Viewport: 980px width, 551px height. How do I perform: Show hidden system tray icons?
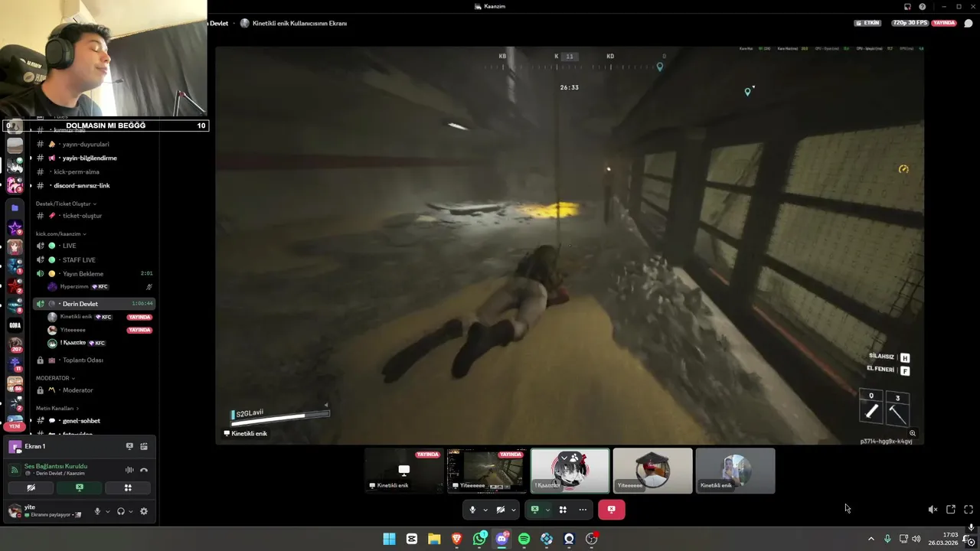pos(871,539)
